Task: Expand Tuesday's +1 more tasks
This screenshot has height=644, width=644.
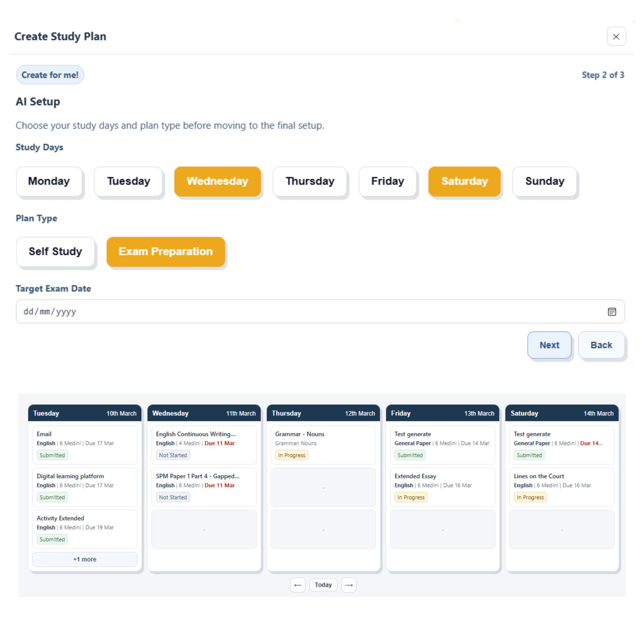Action: pos(85,559)
